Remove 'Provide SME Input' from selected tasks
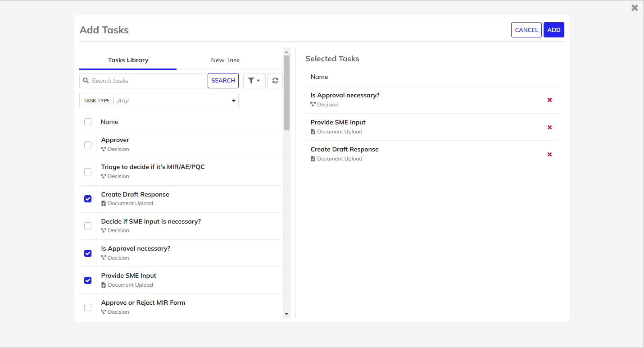Viewport: 644px width, 348px height. 549,127
